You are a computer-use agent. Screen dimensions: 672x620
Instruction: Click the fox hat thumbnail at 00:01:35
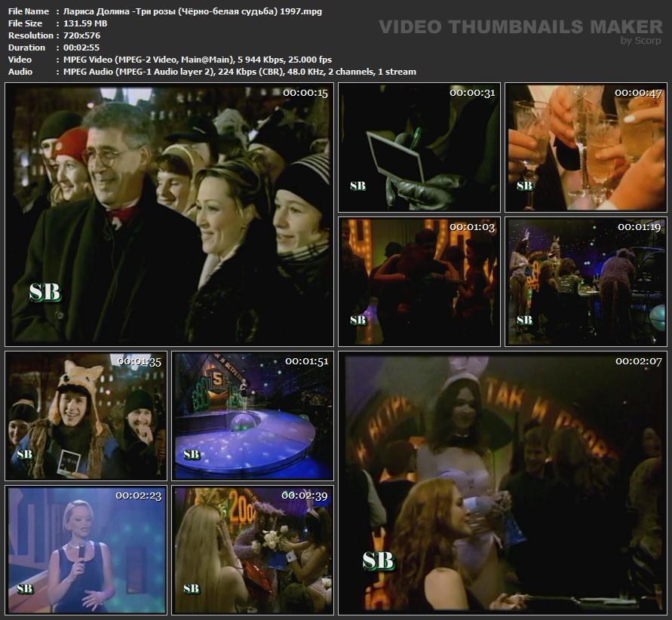click(x=85, y=416)
